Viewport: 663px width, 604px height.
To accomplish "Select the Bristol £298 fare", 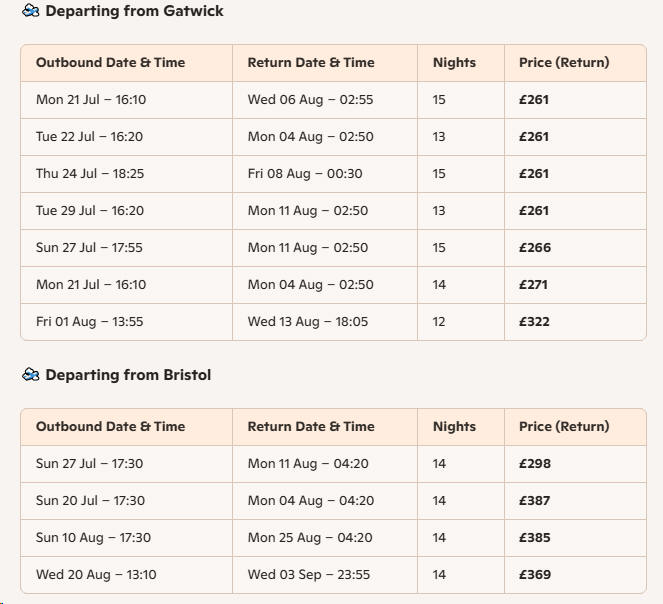I will 535,464.
